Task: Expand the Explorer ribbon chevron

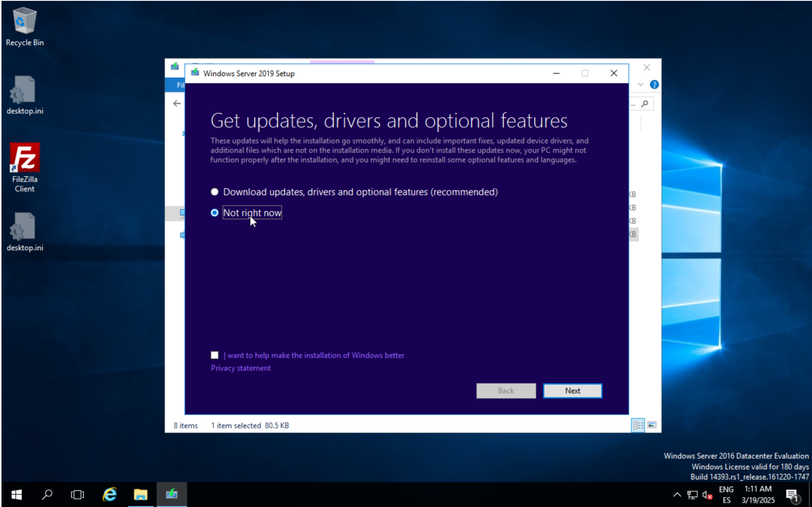Action: tap(641, 85)
